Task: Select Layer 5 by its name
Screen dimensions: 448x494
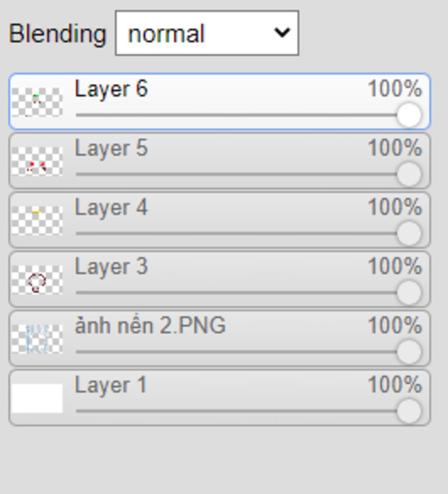Action: pyautogui.click(x=111, y=148)
